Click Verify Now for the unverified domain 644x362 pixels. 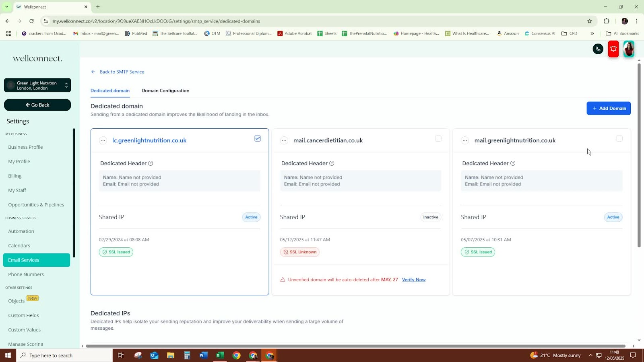pos(414,280)
